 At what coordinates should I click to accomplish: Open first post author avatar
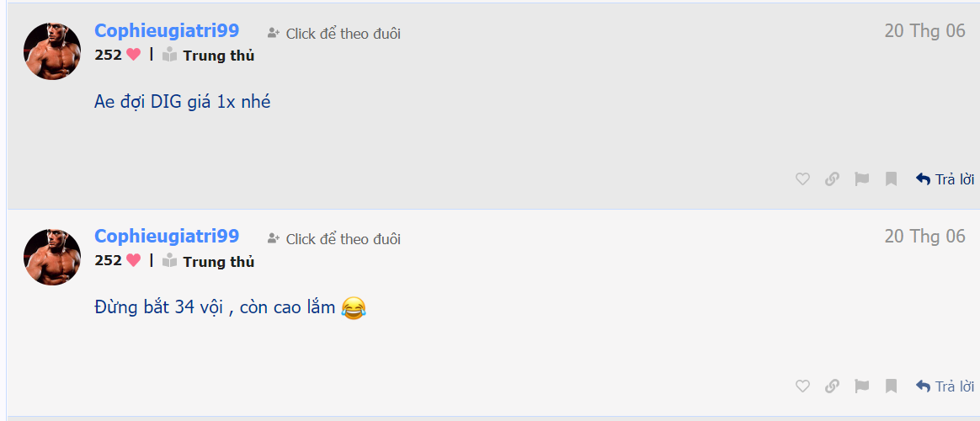52,51
